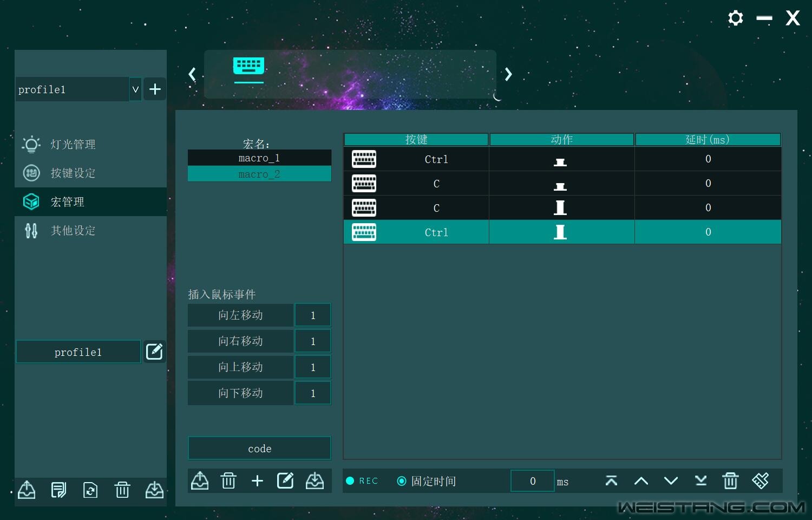812x520 pixels.
Task: Show next device with right chevron
Action: [508, 74]
